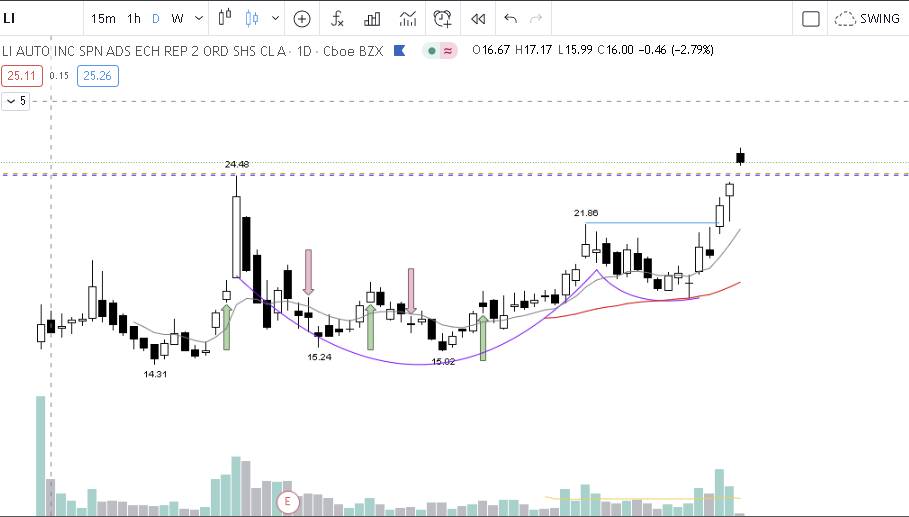Click the 24.48 high price label

(x=237, y=165)
